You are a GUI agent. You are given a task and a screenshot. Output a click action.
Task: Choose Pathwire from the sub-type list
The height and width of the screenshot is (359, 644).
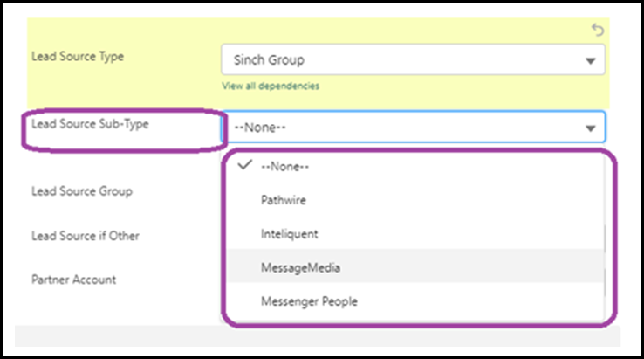[415, 200]
